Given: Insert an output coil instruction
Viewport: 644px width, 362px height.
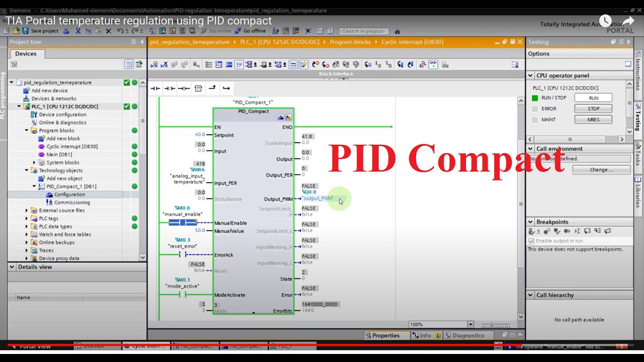Looking at the screenshot, I should [184, 88].
